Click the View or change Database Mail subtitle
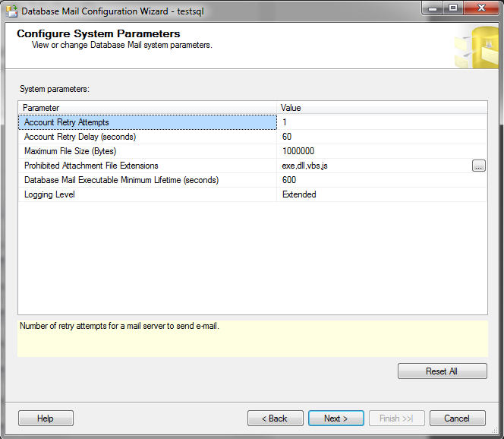The height and width of the screenshot is (439, 504). coord(121,45)
